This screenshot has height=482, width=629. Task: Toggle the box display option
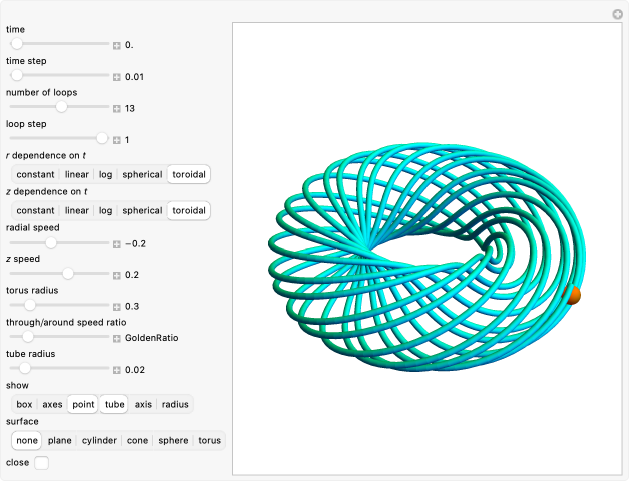tap(24, 405)
